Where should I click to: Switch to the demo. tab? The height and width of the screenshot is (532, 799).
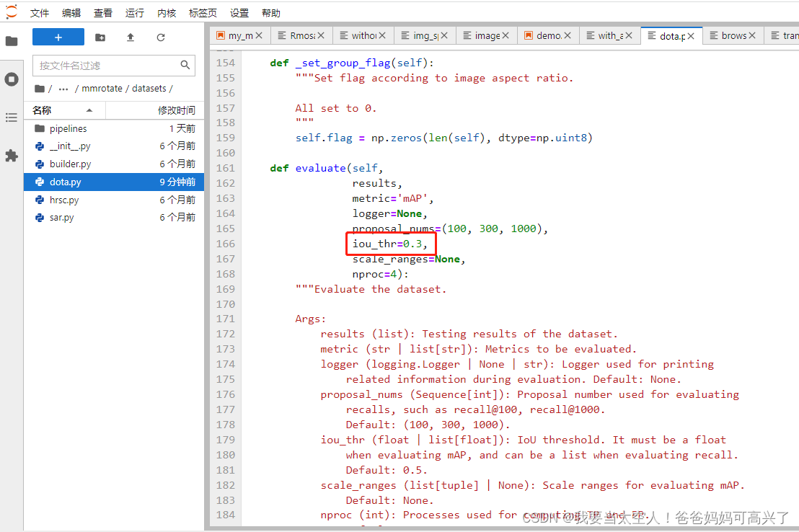tap(549, 35)
